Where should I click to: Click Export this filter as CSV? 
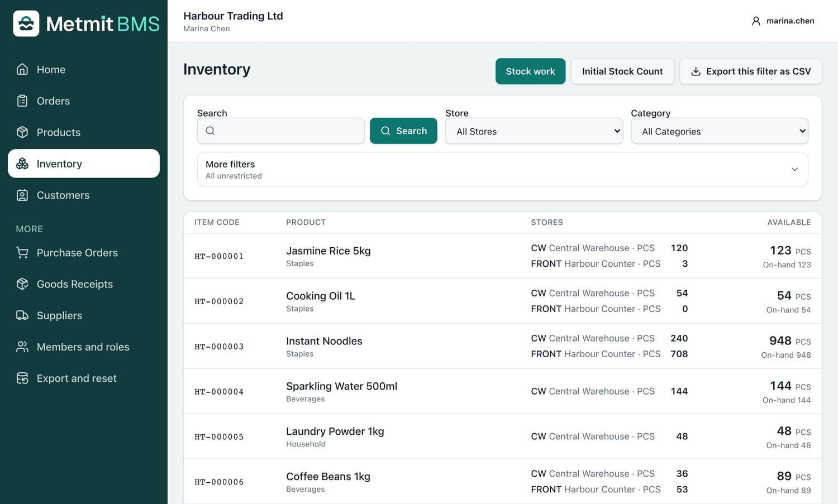coord(751,71)
